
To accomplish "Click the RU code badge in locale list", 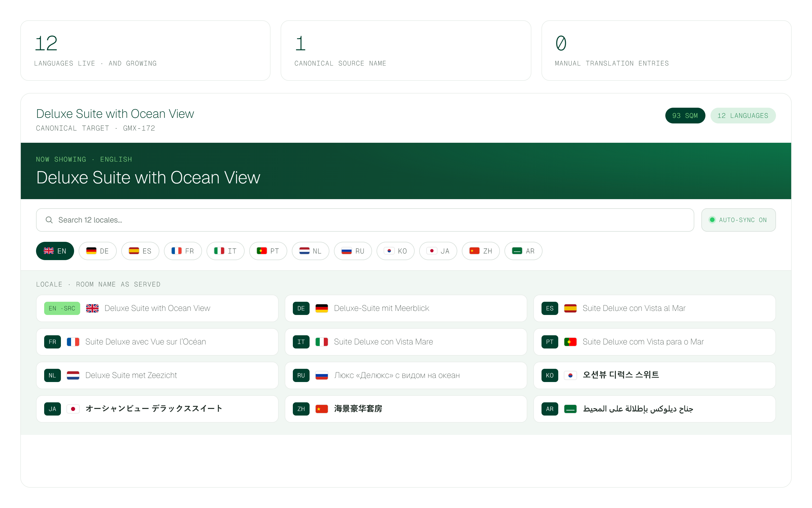I will [x=301, y=375].
